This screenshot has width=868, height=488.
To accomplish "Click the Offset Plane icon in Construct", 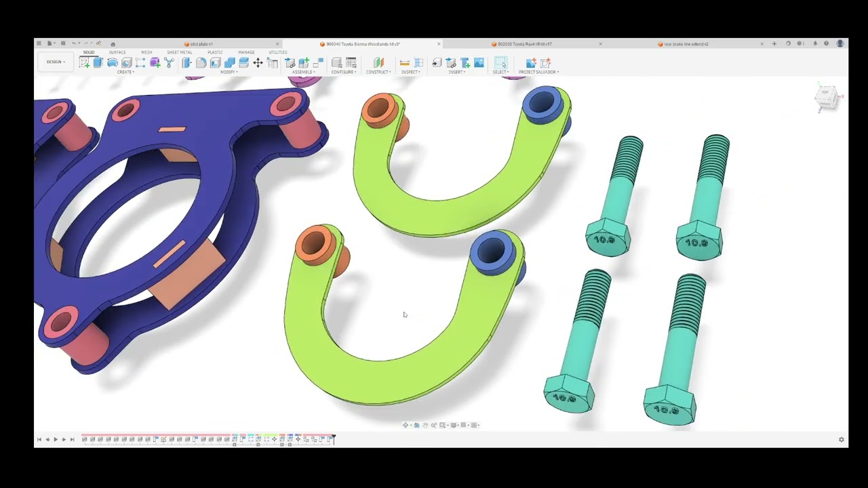I will (x=378, y=62).
